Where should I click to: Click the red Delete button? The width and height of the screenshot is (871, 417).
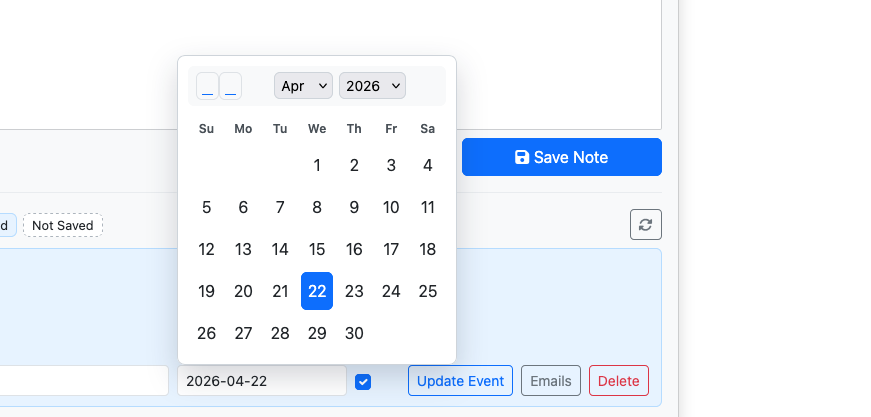tap(618, 380)
